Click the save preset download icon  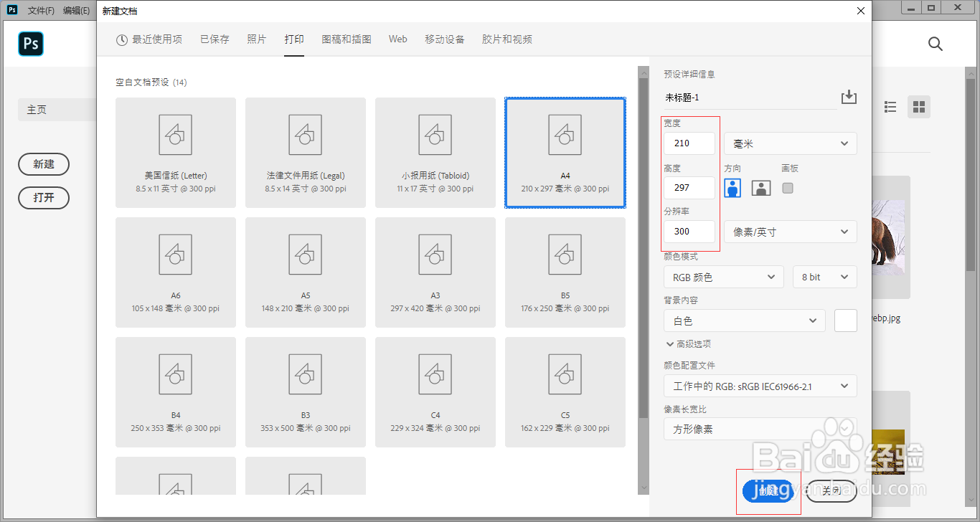point(849,97)
